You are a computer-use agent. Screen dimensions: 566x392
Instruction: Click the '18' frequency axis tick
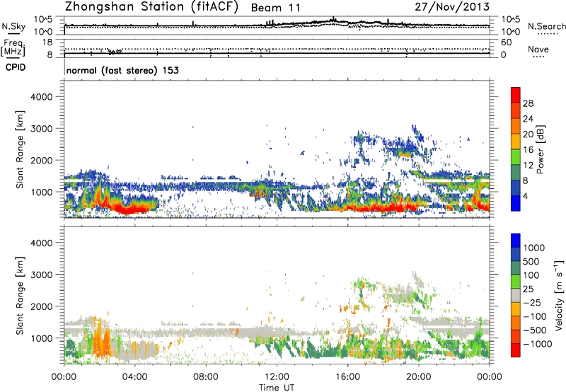click(x=47, y=42)
